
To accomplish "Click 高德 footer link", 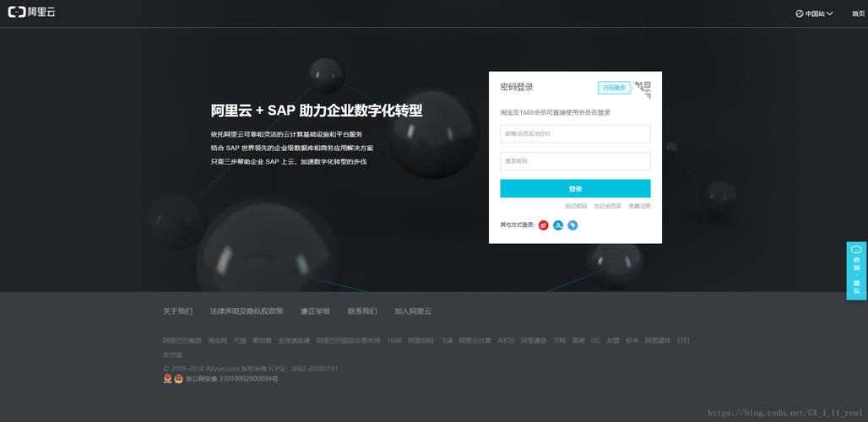I will [578, 341].
